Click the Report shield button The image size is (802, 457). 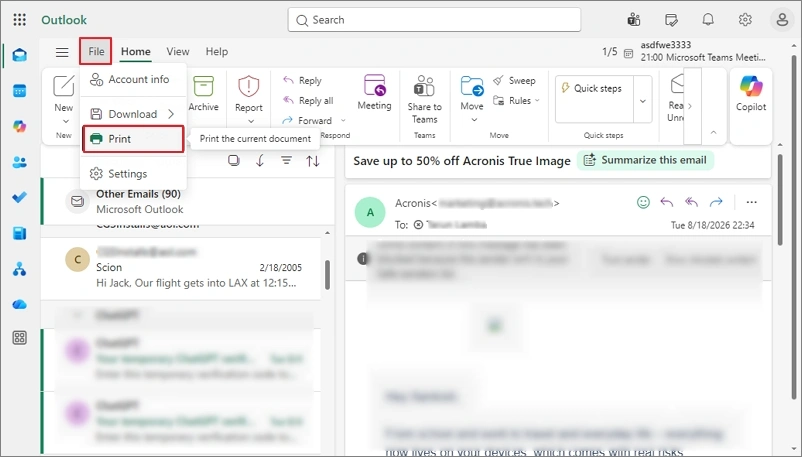pyautogui.click(x=249, y=94)
